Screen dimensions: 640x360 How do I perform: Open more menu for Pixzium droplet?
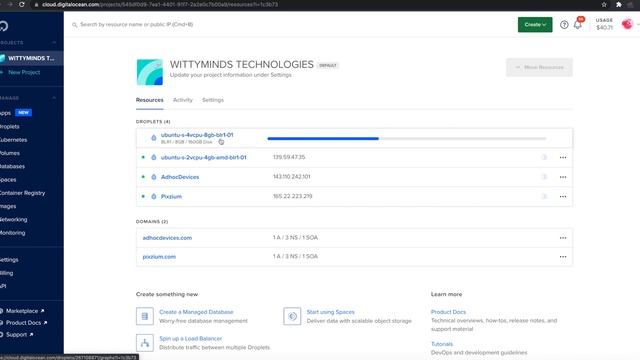[x=563, y=197]
